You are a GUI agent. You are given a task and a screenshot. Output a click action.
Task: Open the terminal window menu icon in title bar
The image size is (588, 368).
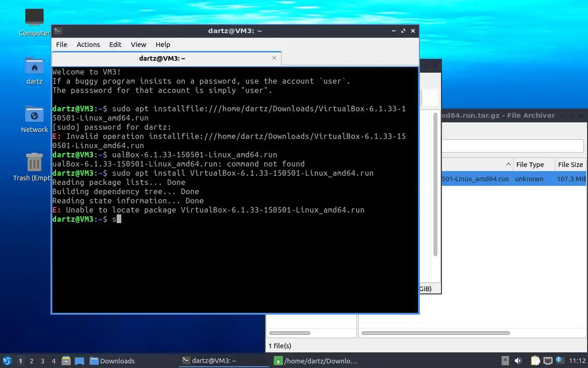(57, 31)
